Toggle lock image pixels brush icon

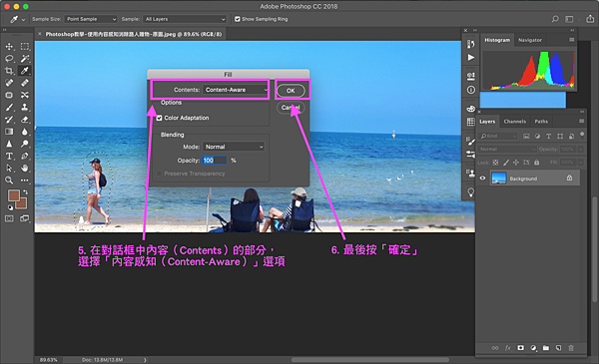(506, 163)
